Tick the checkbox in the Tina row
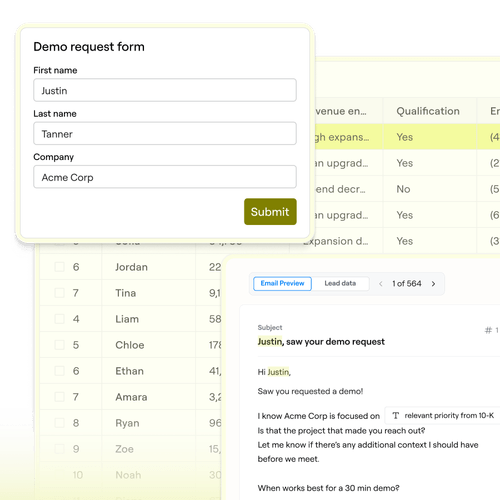This screenshot has height=500, width=500. (x=59, y=293)
